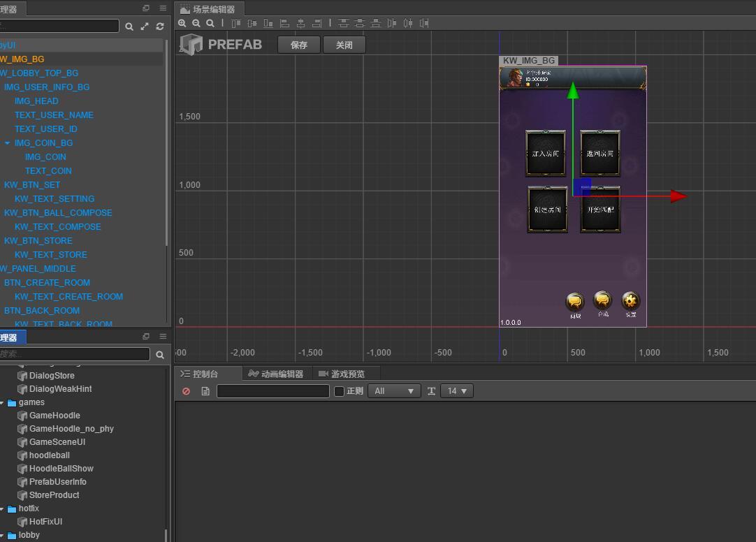This screenshot has height=542, width=756.
Task: Collapse the hotfix folder
Action: [3, 509]
